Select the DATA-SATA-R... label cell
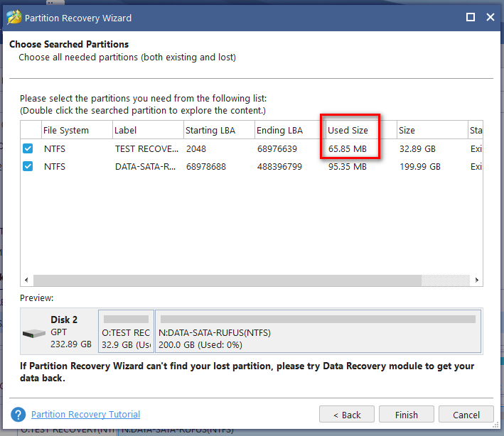Image resolution: width=504 pixels, height=436 pixels. 145,166
